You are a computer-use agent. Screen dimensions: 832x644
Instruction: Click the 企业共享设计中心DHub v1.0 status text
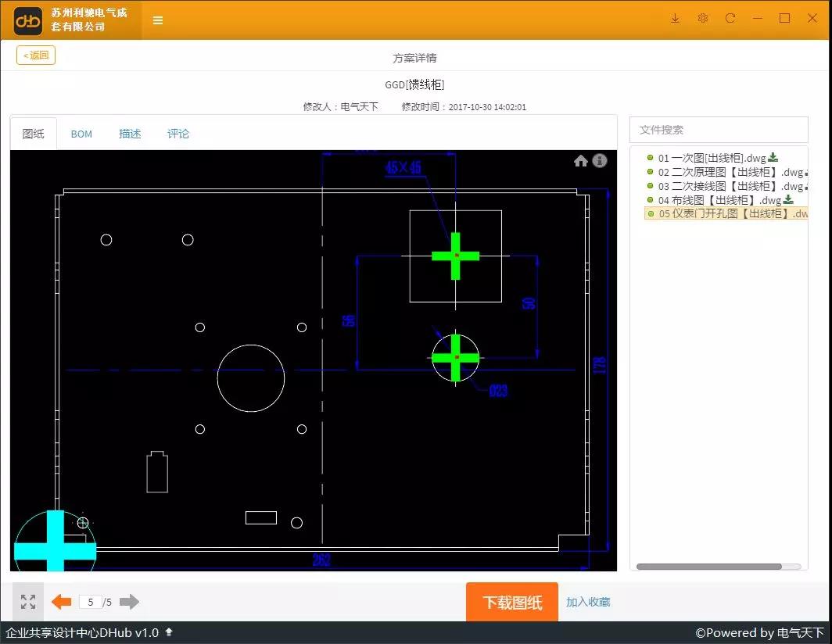click(x=82, y=632)
